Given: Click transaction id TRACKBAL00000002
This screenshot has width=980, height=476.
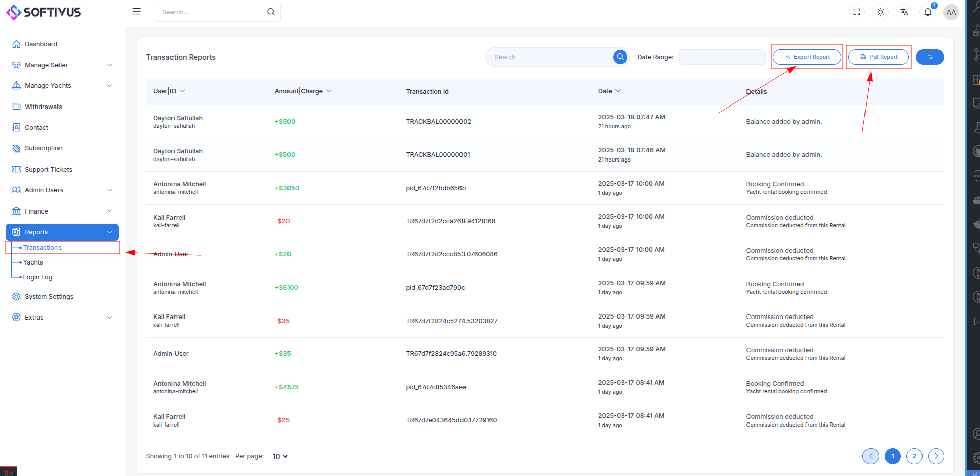Looking at the screenshot, I should coord(438,121).
